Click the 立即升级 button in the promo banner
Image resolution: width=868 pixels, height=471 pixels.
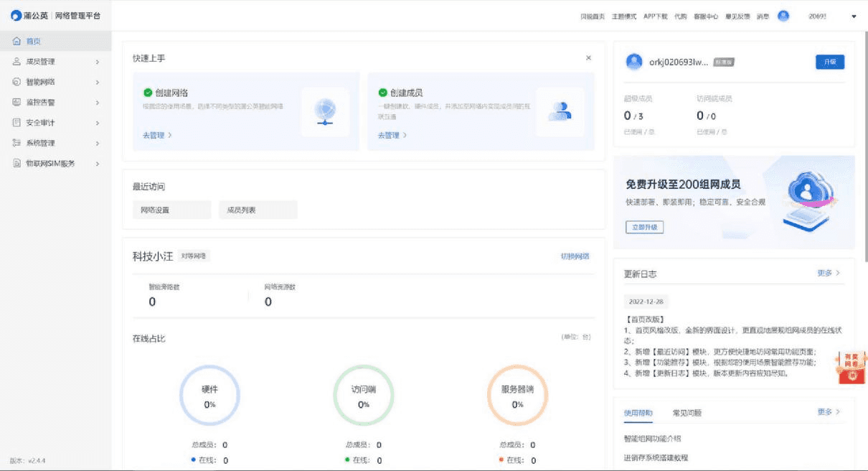coord(643,227)
